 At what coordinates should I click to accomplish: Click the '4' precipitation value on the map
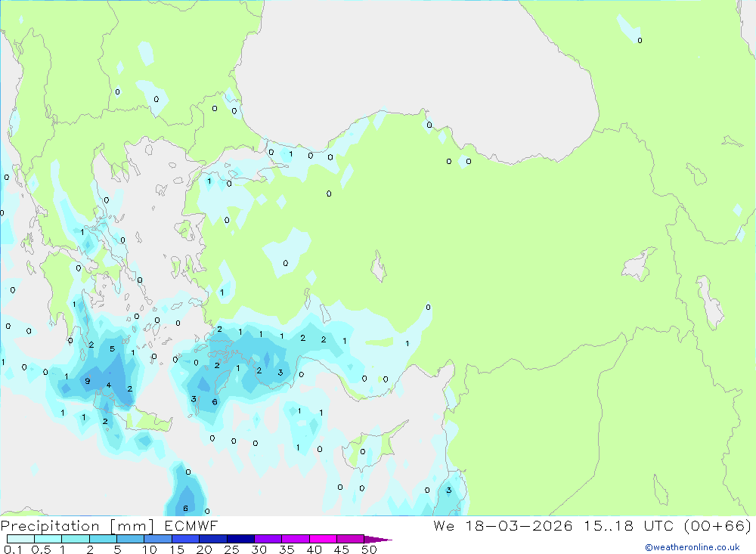tap(108, 385)
